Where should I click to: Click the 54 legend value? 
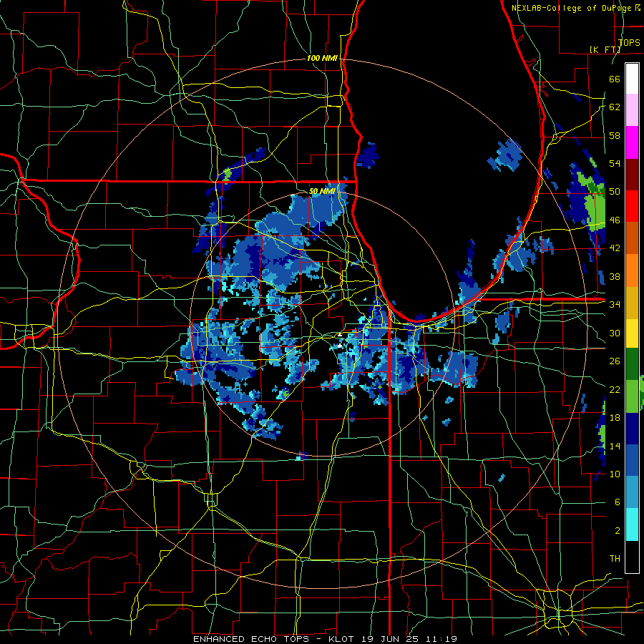(x=615, y=163)
